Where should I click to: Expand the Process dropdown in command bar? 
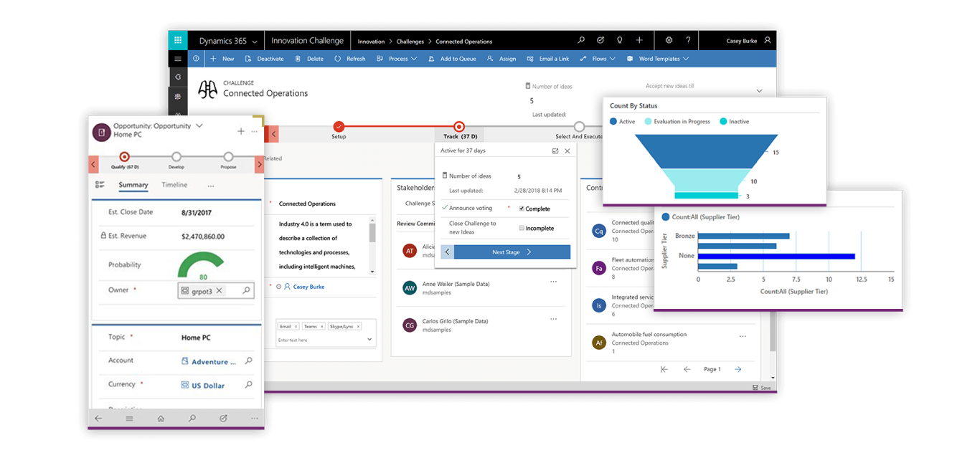[x=413, y=59]
